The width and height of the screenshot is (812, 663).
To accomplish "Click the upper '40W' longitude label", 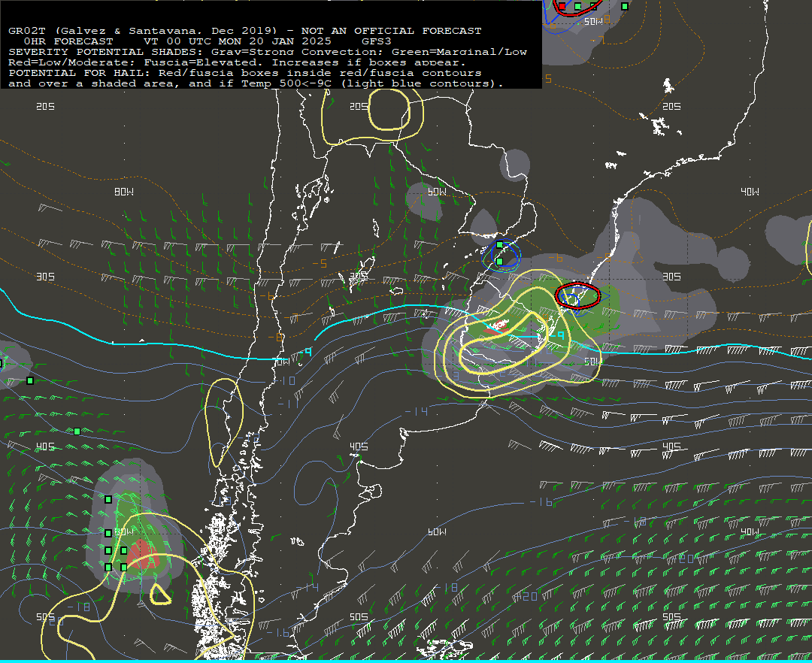I will click(x=750, y=192).
